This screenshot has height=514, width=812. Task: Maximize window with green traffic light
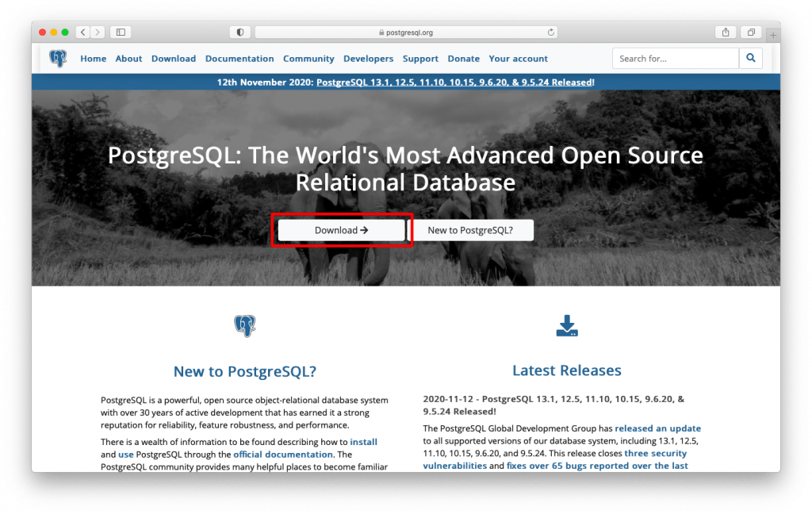click(65, 32)
